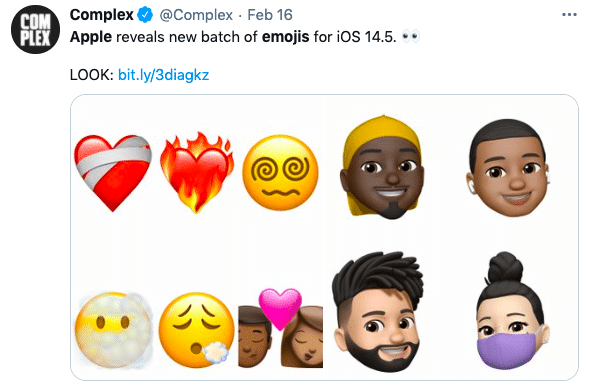Click the spiral eyes face emoji
The width and height of the screenshot is (594, 389).
point(280,173)
